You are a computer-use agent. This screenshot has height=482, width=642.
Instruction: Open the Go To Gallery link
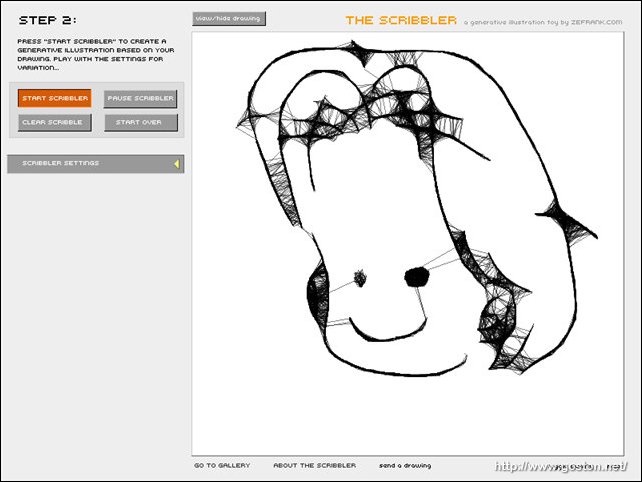click(x=221, y=466)
